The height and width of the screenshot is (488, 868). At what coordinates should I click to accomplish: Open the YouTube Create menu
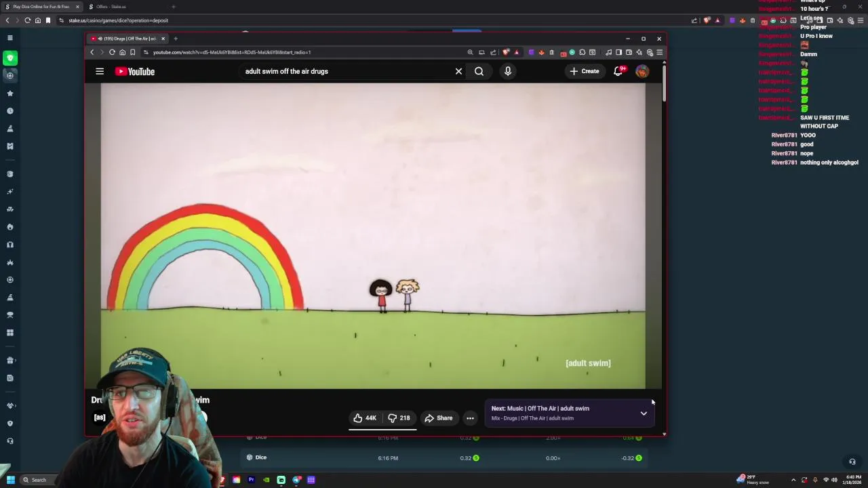pos(584,71)
